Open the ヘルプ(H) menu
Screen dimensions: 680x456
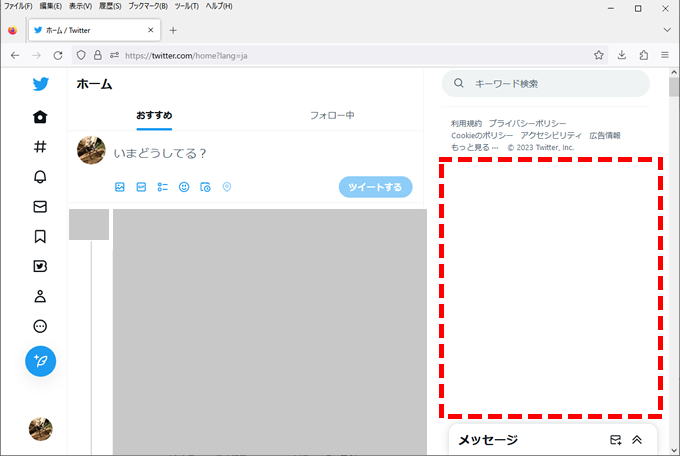tap(219, 6)
